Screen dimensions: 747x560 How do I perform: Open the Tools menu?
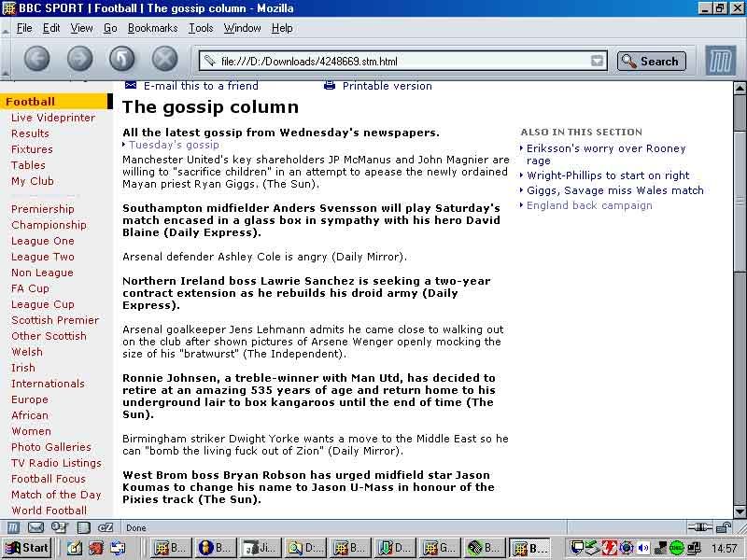201,28
